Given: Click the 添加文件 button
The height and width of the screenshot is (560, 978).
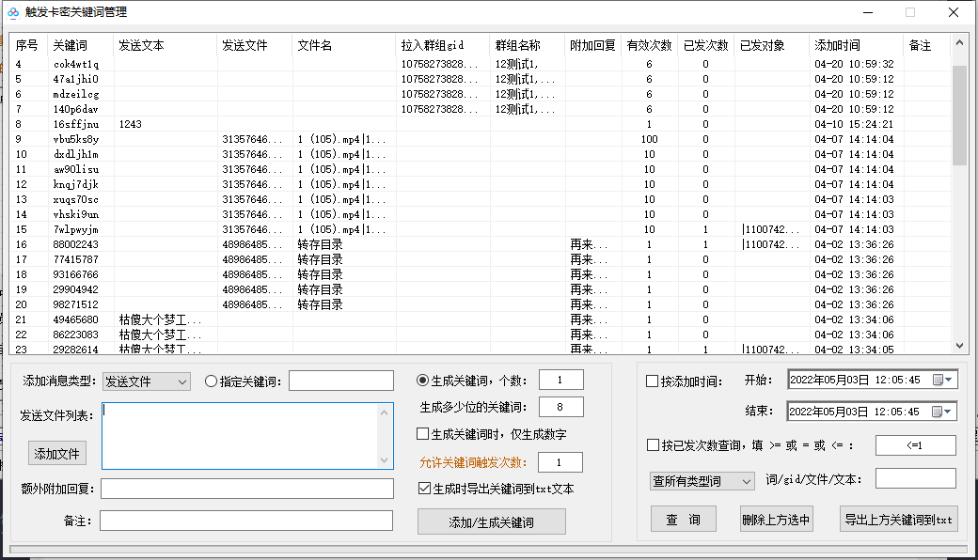Looking at the screenshot, I should tap(56, 454).
